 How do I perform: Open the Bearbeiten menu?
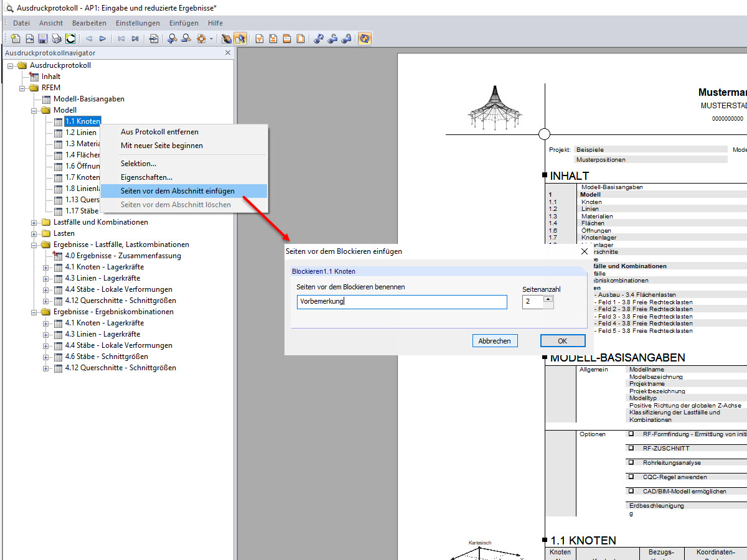[x=89, y=23]
